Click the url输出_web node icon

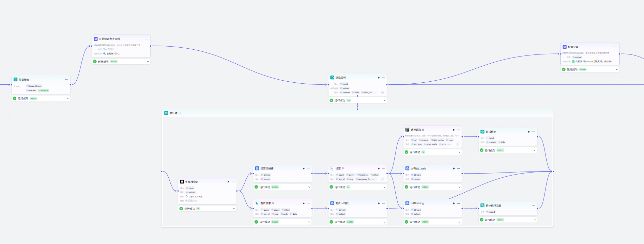coord(407,168)
